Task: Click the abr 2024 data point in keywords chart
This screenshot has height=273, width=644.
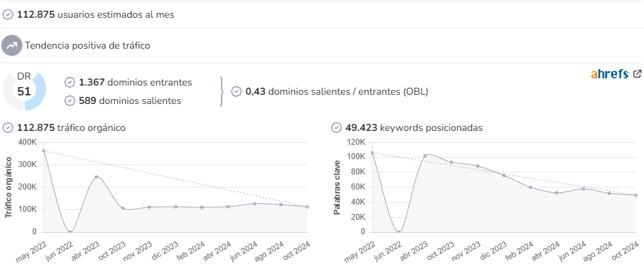Action: coord(557,193)
